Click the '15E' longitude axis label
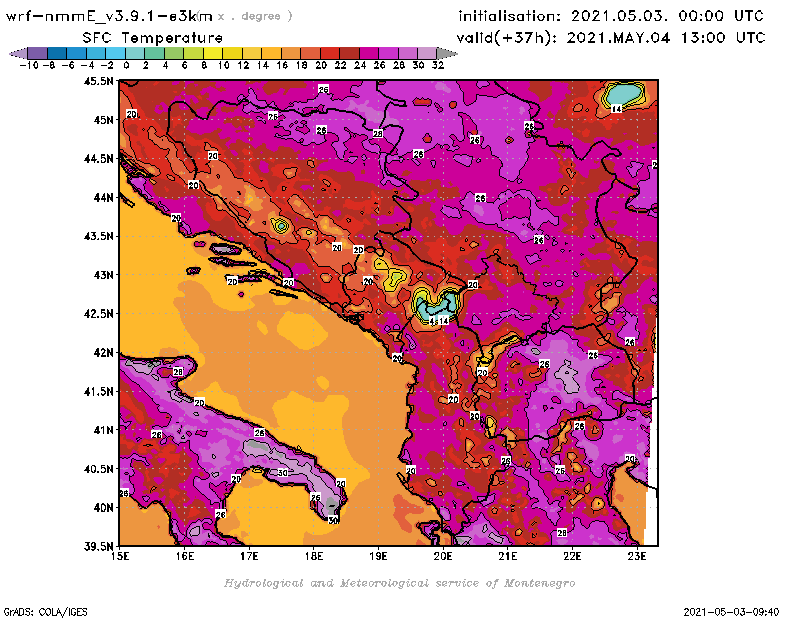 (x=120, y=556)
